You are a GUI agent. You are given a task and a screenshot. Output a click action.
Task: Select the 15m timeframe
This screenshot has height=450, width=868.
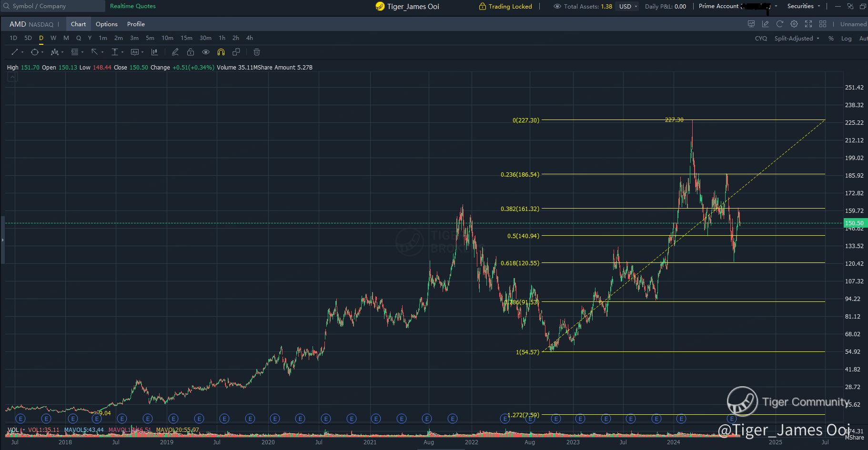pyautogui.click(x=186, y=38)
